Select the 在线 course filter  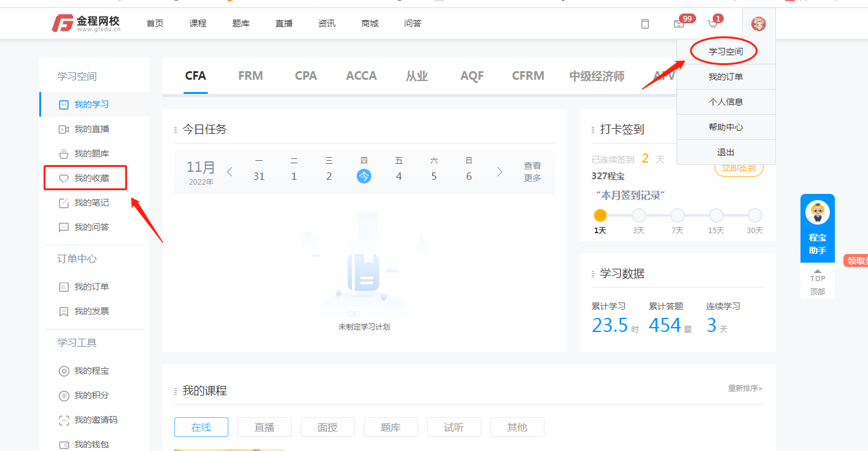pos(201,427)
